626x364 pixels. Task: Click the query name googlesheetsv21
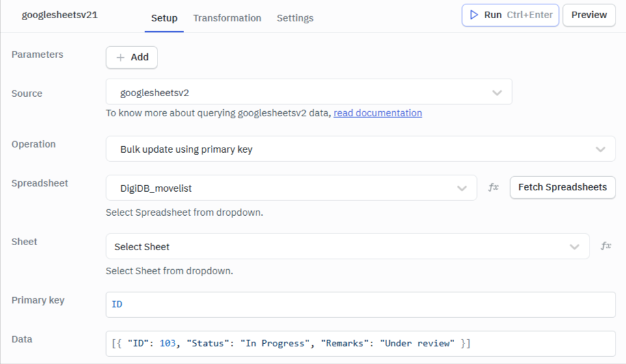coord(60,15)
